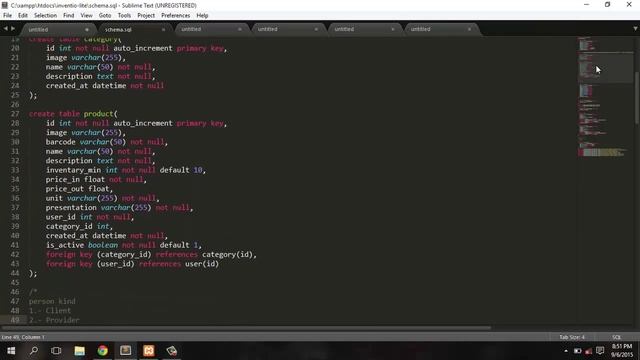Open Windows search from taskbar

click(34, 351)
